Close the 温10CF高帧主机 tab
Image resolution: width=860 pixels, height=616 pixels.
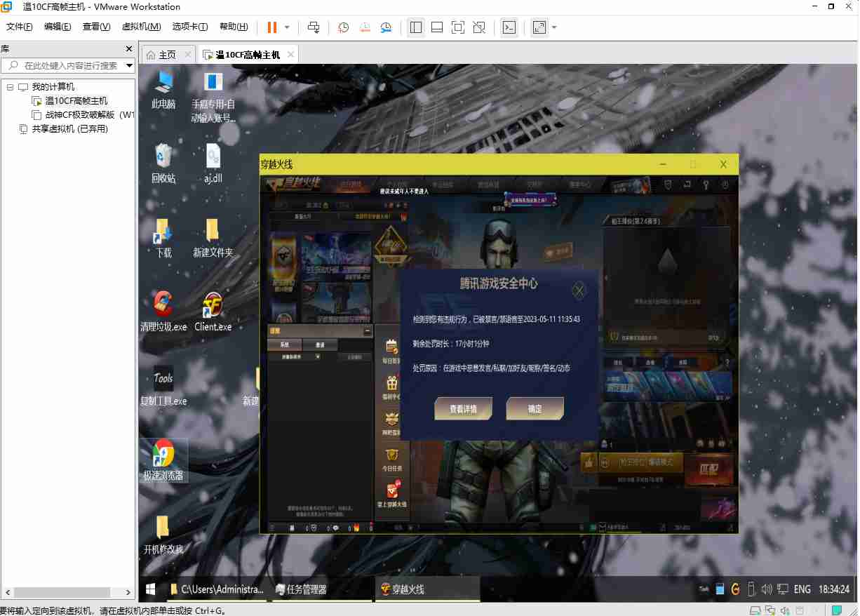coord(291,54)
